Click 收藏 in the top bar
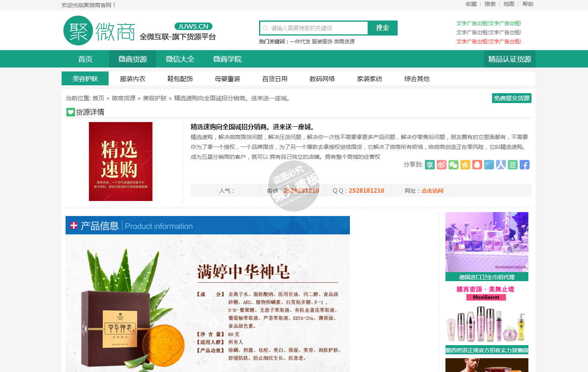 [x=471, y=4]
